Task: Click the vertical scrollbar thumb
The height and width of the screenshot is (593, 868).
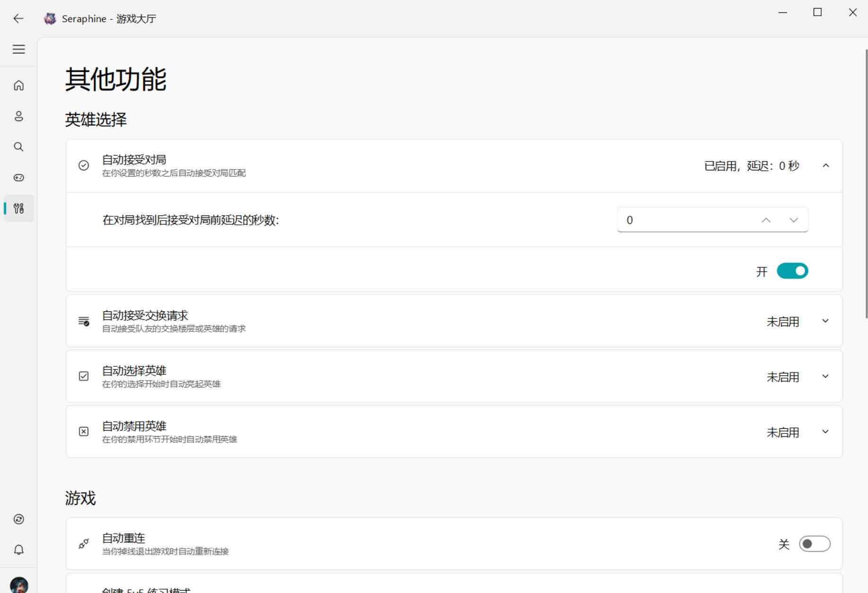Action: coord(866,184)
